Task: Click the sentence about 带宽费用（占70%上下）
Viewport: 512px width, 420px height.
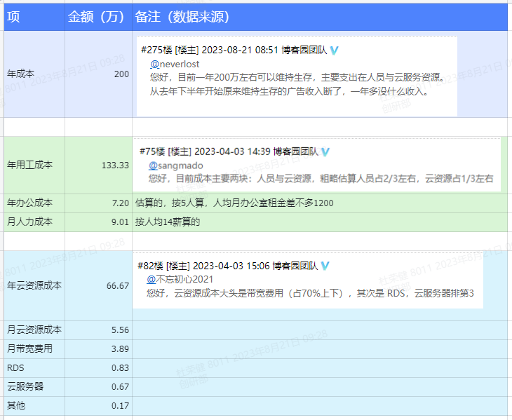Action: 310,293
